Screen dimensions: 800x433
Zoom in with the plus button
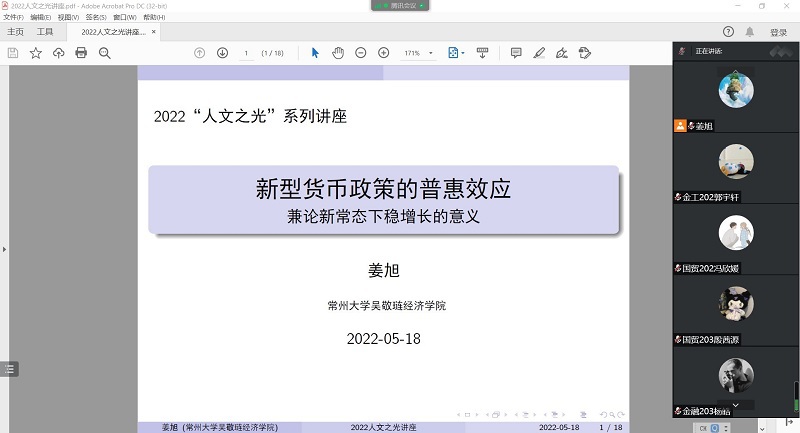point(383,53)
